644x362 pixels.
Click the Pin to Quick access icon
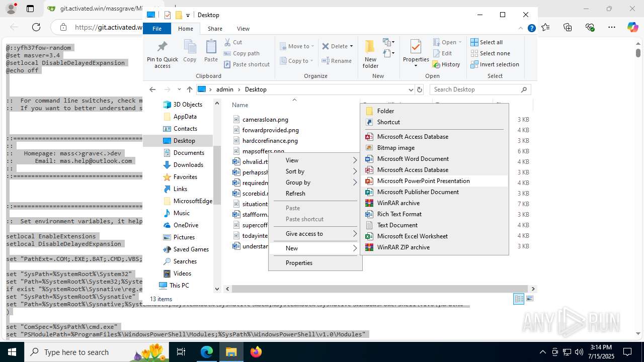tap(162, 47)
